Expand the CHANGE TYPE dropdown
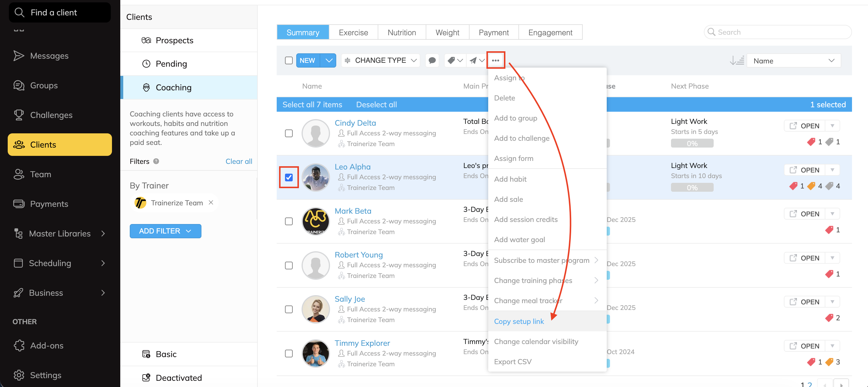 (380, 60)
